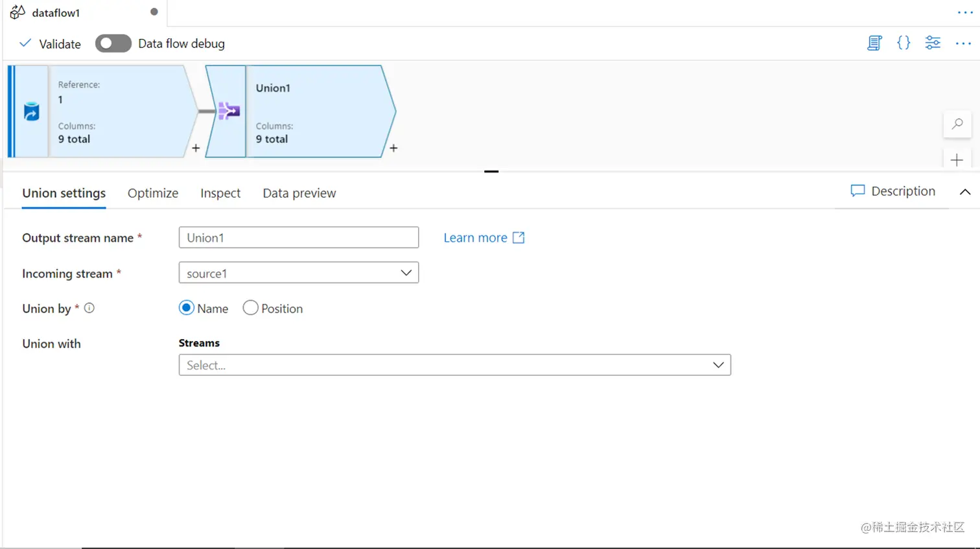Open the script view icon
The width and height of the screenshot is (980, 549).
pos(874,43)
